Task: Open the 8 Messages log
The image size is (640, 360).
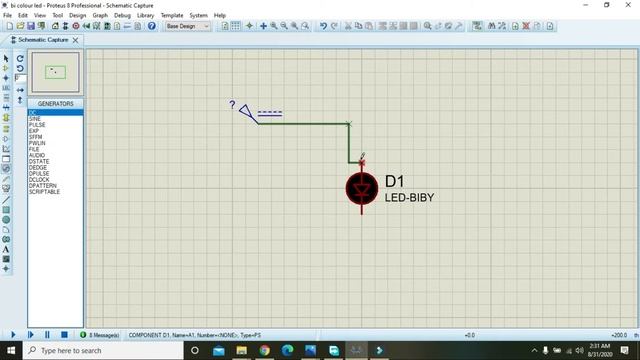Action: pos(100,335)
